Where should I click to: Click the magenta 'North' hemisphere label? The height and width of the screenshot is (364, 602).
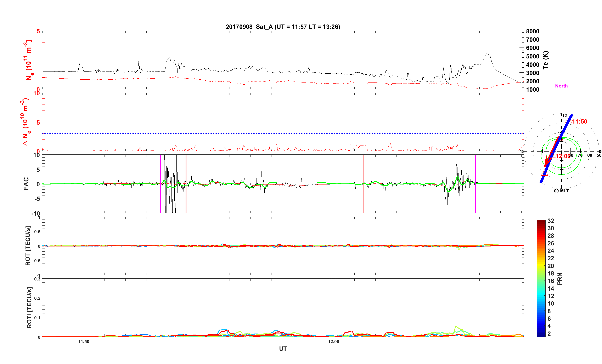561,86
